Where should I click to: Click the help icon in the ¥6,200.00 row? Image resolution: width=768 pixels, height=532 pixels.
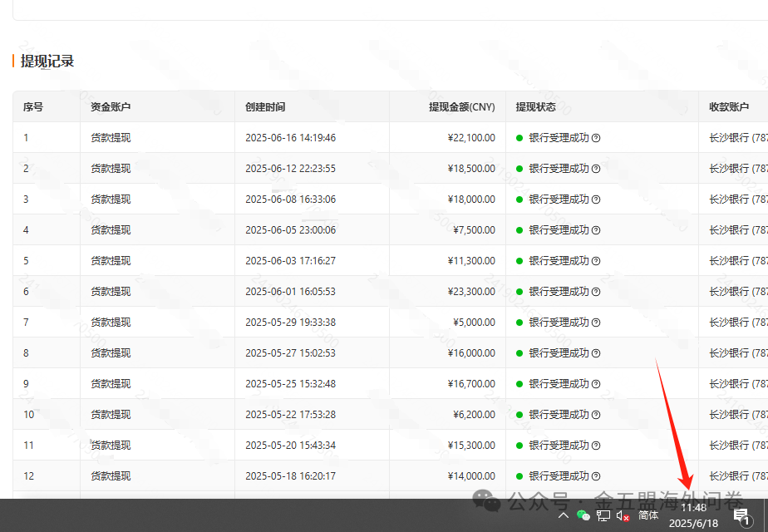[596, 415]
